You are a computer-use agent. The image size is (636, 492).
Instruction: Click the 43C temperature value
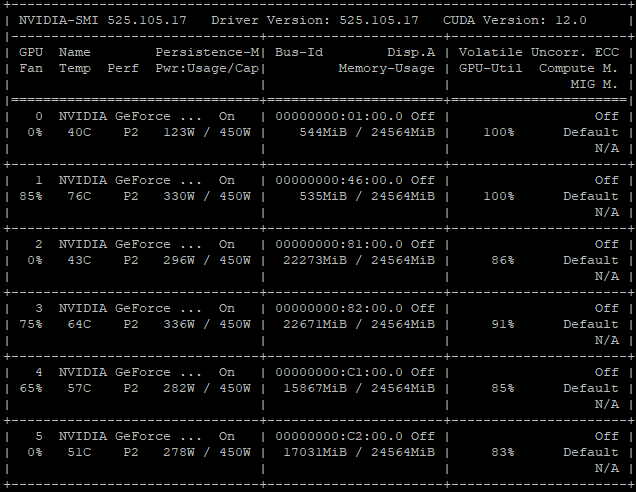(x=79, y=260)
